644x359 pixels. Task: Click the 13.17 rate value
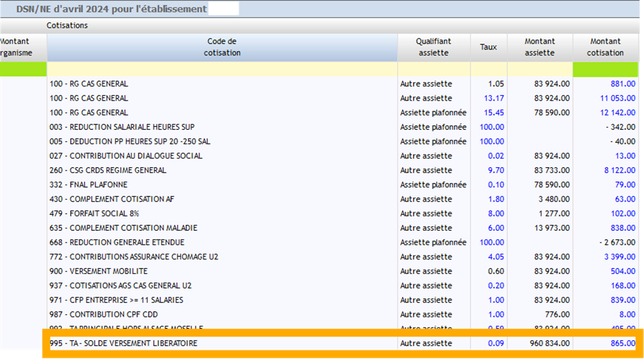click(493, 98)
